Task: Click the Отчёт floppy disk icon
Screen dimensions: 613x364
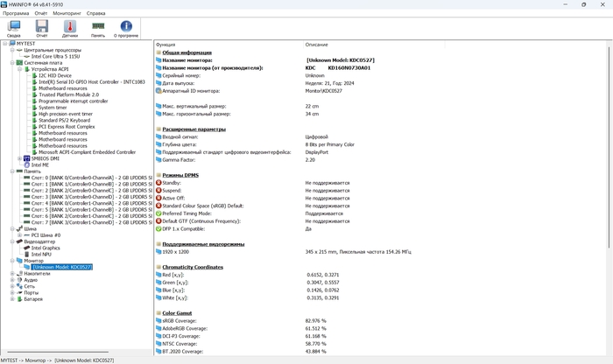Action: 42,28
